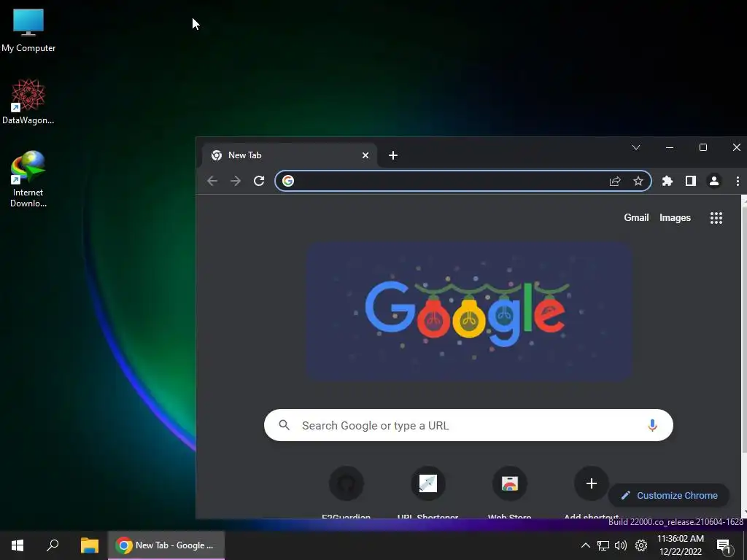The width and height of the screenshot is (747, 560).
Task: Bookmark this tab with the star icon
Action: 638,181
